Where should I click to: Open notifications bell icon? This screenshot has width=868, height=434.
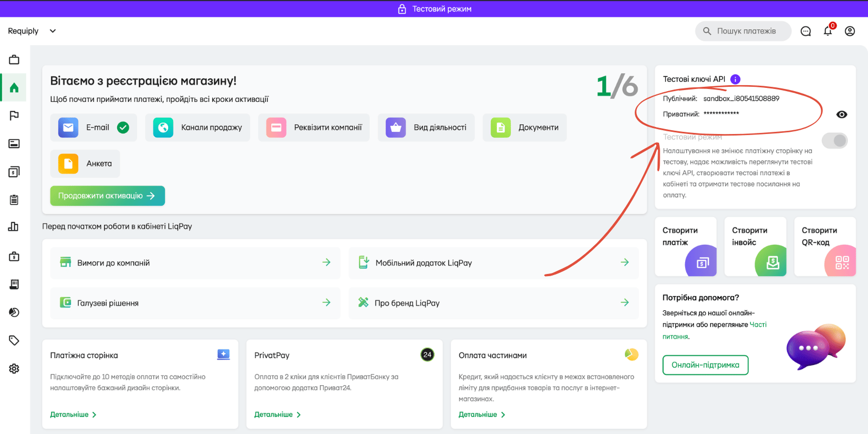coord(828,31)
